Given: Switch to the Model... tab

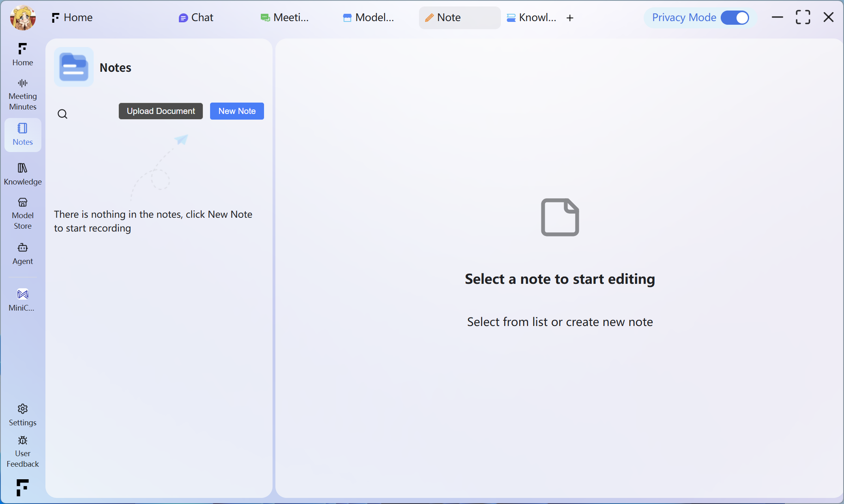Looking at the screenshot, I should coord(368,18).
